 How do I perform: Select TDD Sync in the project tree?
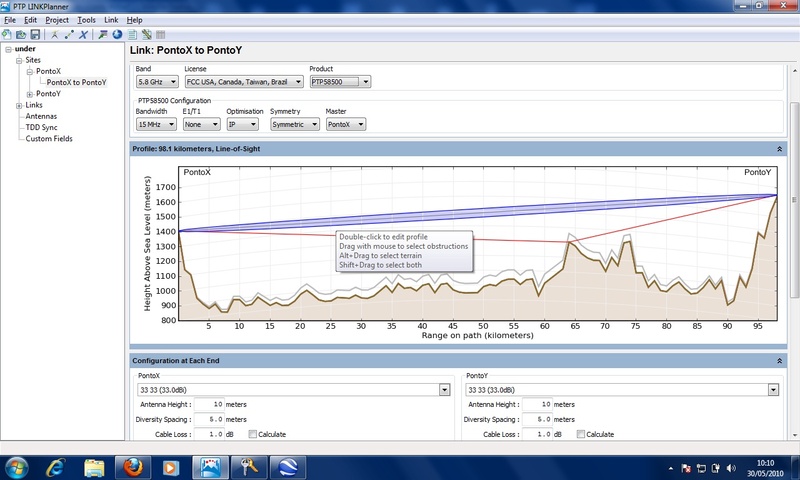pyautogui.click(x=42, y=127)
